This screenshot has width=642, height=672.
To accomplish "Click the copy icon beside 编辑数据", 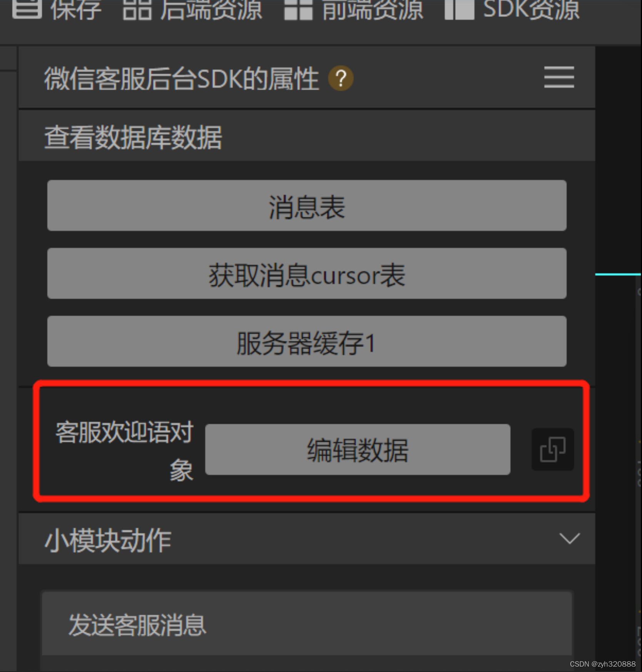I will (x=553, y=449).
